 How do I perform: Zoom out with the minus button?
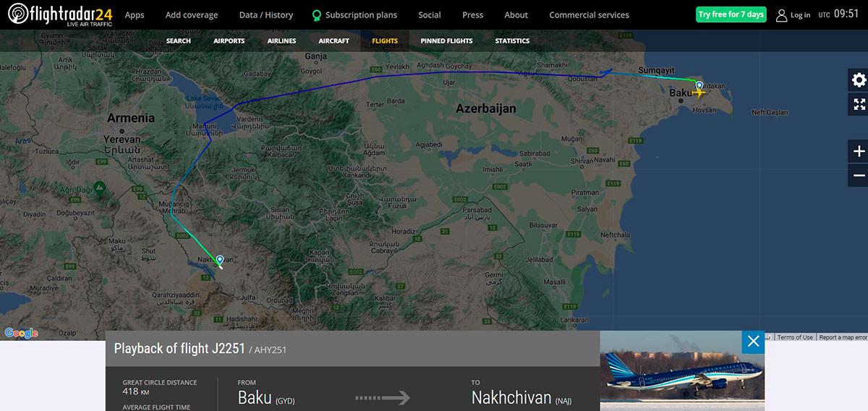[x=859, y=175]
